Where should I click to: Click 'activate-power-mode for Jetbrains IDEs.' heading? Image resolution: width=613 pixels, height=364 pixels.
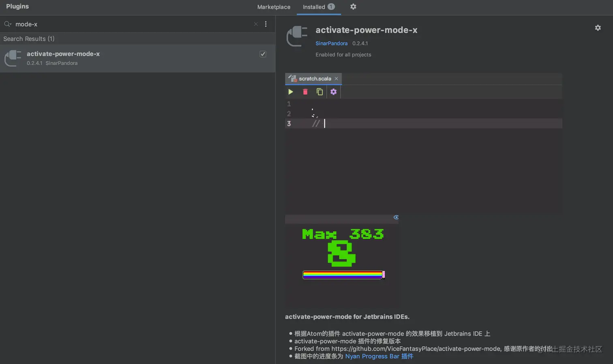(x=347, y=317)
